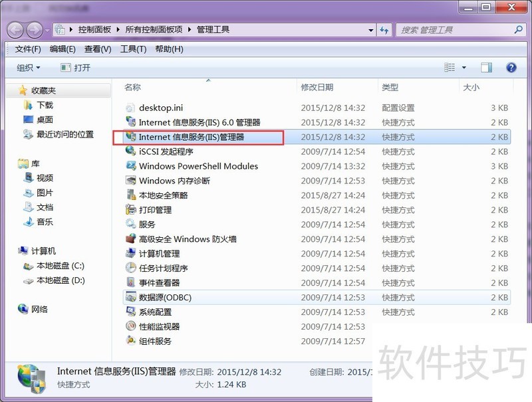
Task: Click the desktop.ini file icon
Action: point(130,108)
